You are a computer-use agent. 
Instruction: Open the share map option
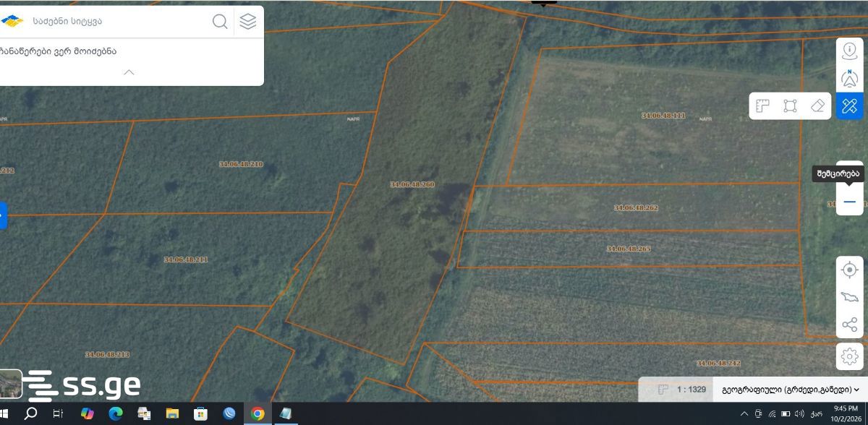[x=850, y=325]
